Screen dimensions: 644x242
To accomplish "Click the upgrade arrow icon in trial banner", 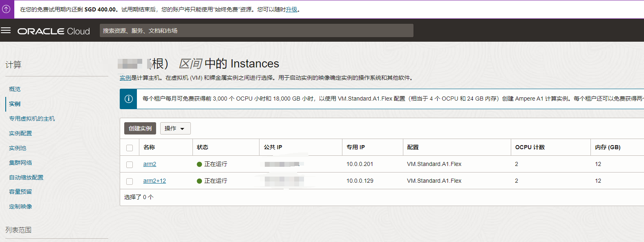I will [x=6, y=9].
